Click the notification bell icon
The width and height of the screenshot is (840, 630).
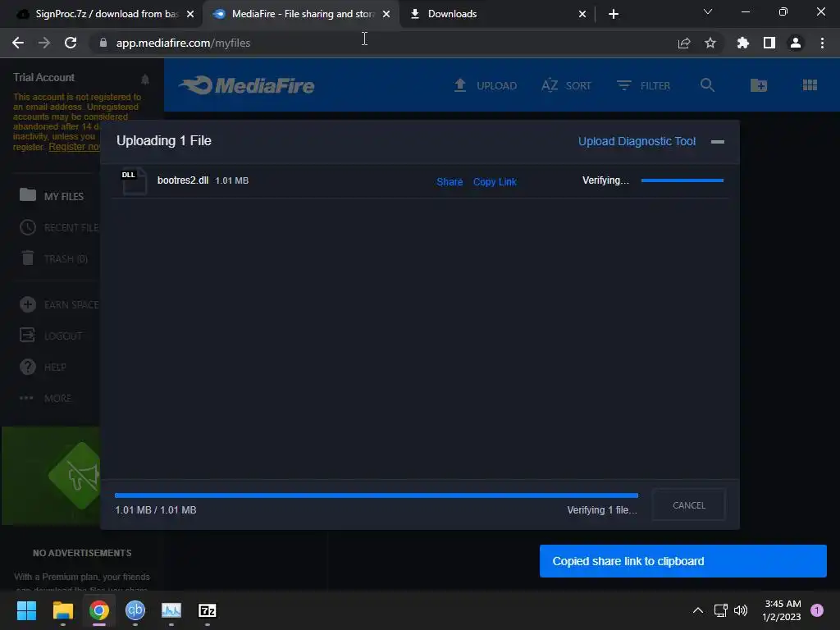pos(145,80)
